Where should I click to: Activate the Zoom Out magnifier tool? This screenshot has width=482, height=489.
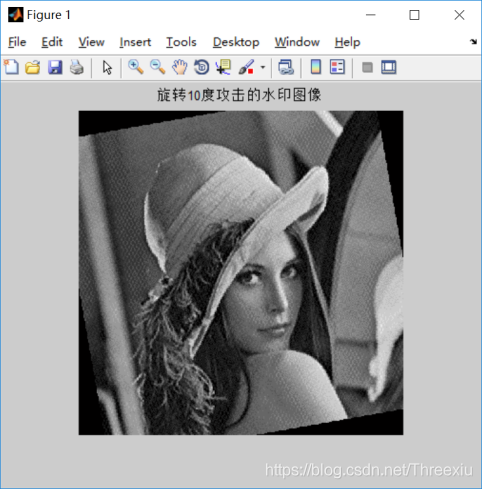coord(157,67)
